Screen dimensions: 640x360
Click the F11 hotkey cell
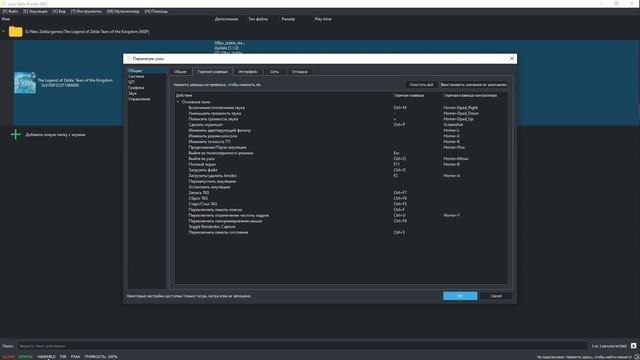click(397, 164)
